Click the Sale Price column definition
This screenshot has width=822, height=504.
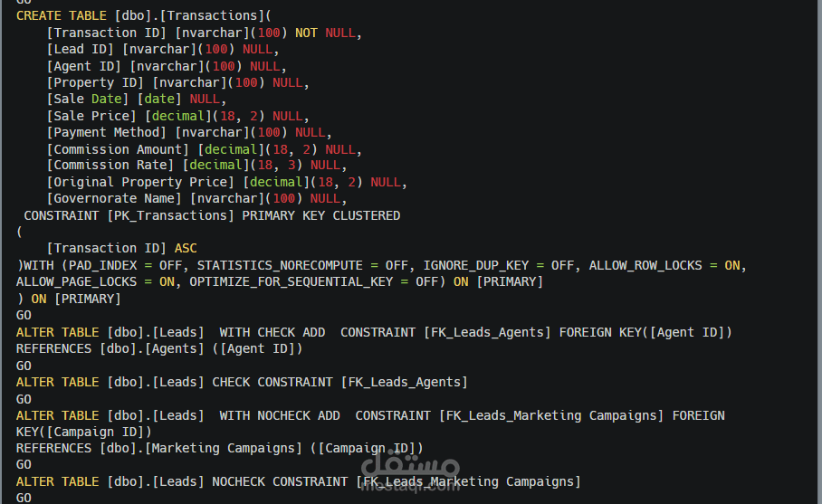[x=177, y=116]
